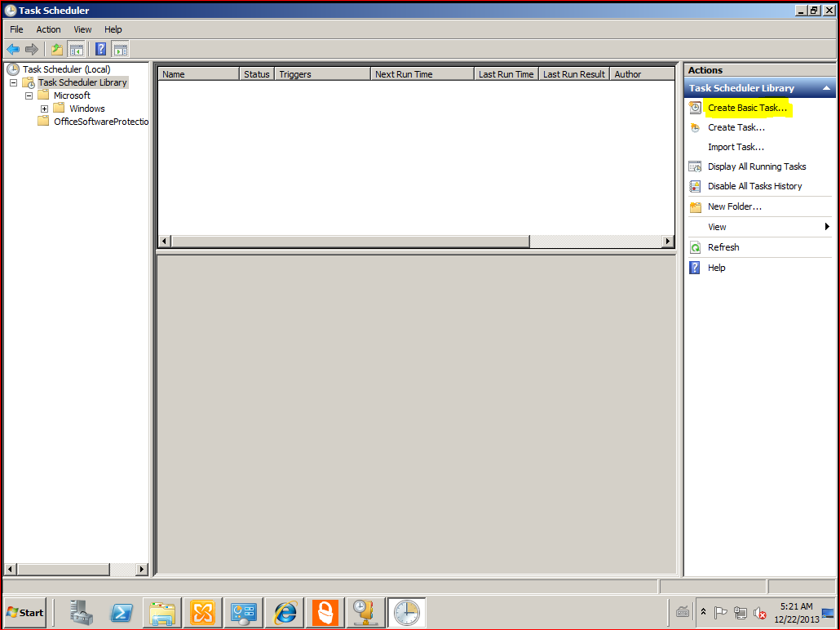The image size is (840, 630).
Task: Click Display All Running Tasks icon
Action: 695,166
